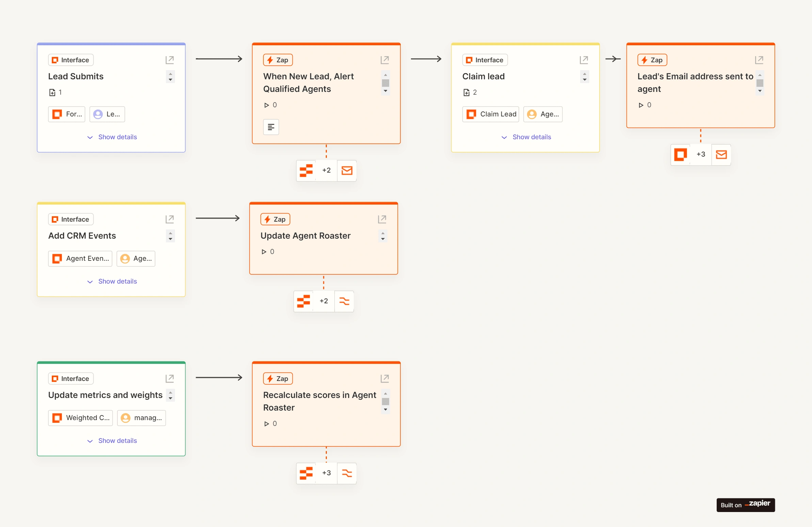Click the Interfaces icon below Lead's Email zap
This screenshot has width=812, height=527.
click(x=680, y=154)
